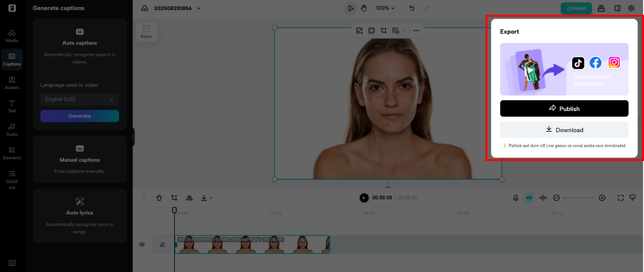Click the TikTok icon in Export banner
The width and height of the screenshot is (644, 272).
pos(578,63)
